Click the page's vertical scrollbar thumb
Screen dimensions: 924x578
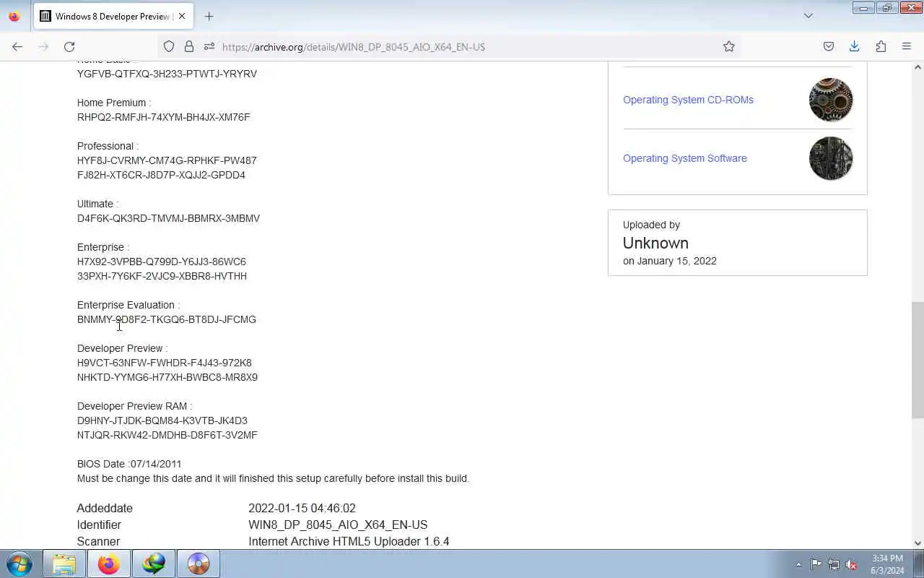[918, 360]
